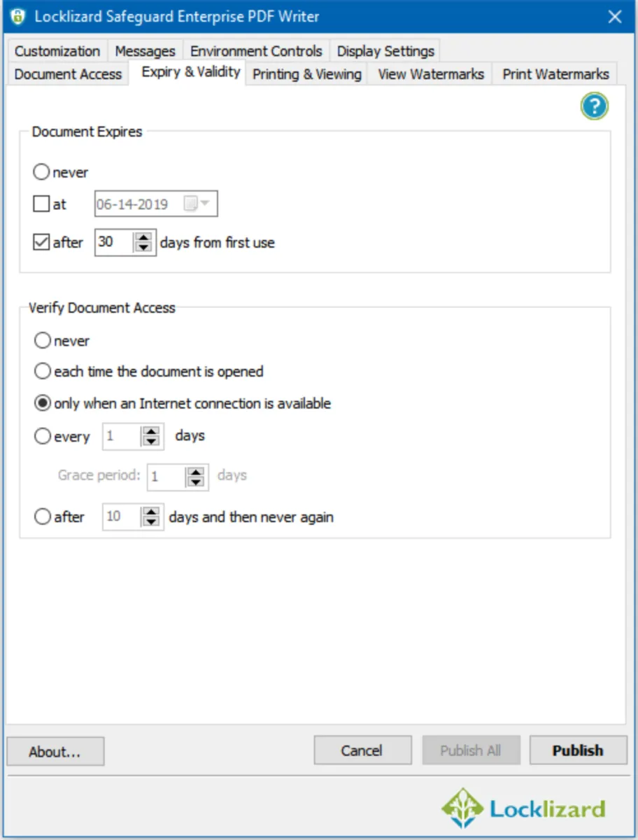Select the 'every' days verification option
Image resolution: width=638 pixels, height=840 pixels.
point(43,436)
